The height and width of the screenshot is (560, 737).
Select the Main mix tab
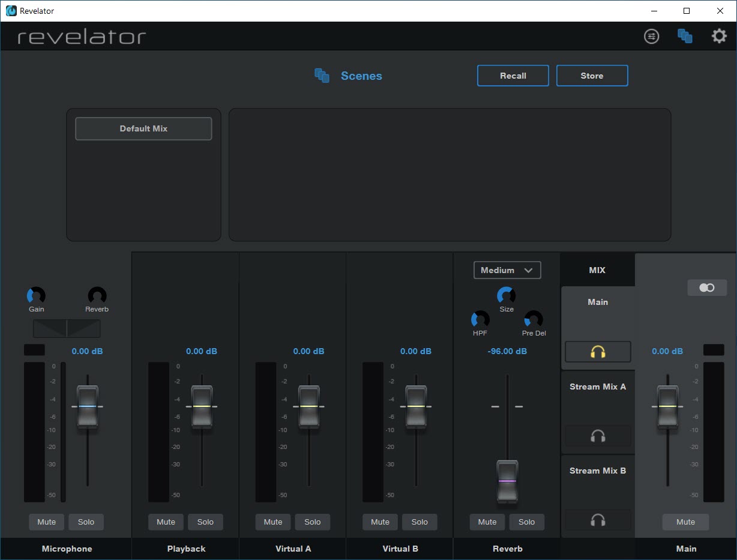tap(598, 303)
